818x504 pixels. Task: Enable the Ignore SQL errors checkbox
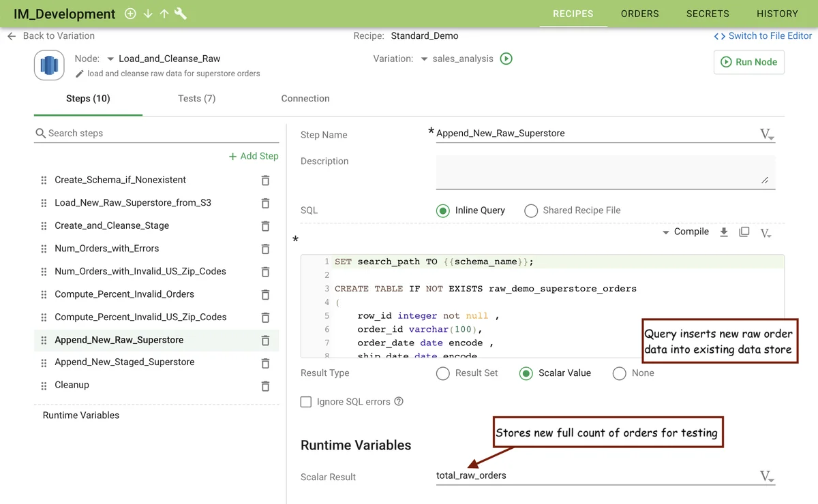click(x=307, y=402)
